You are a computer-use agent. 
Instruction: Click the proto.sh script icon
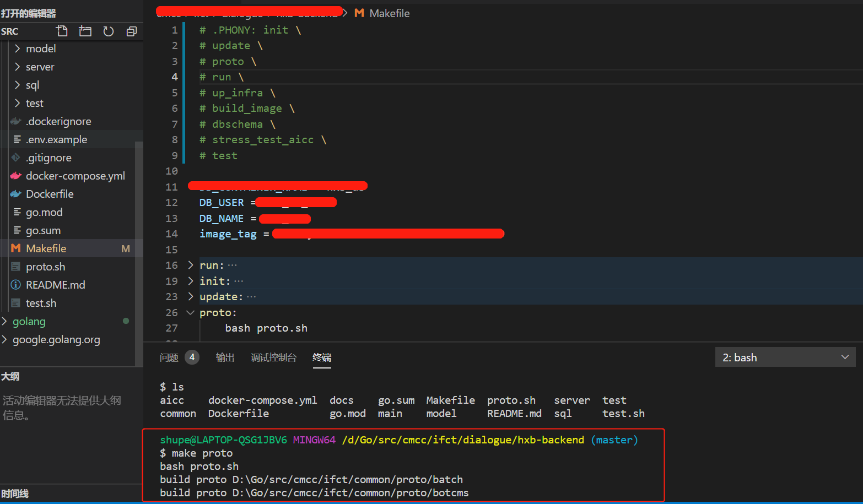[x=16, y=267]
